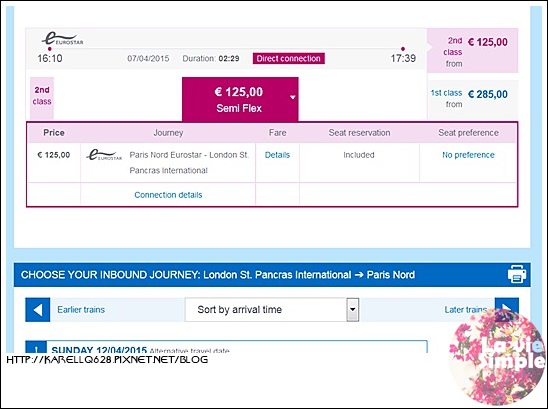Screen dimensions: 548x409
Task: Select the 1st class € 285,00 option
Action: point(472,99)
